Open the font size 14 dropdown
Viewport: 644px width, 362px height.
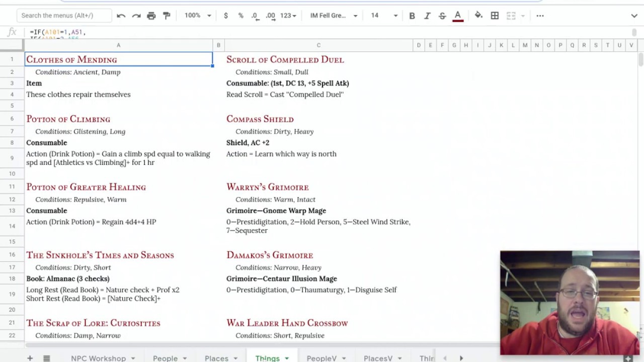pyautogui.click(x=384, y=16)
